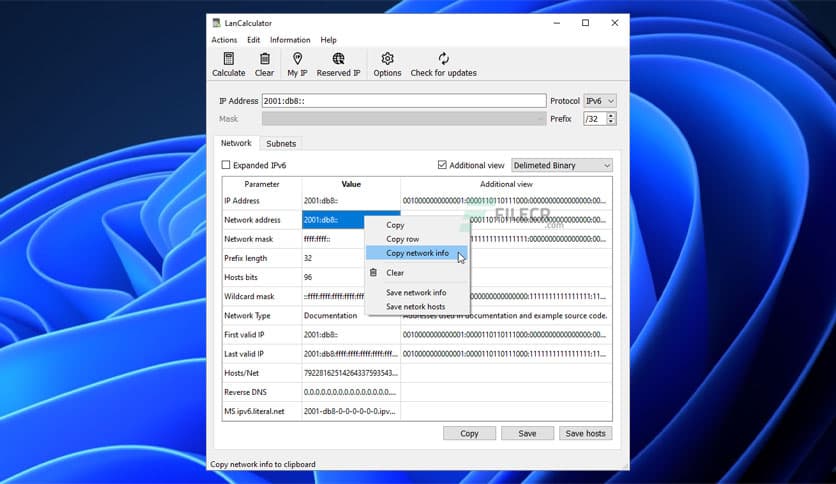Switch to the Subnets tab

pyautogui.click(x=281, y=143)
